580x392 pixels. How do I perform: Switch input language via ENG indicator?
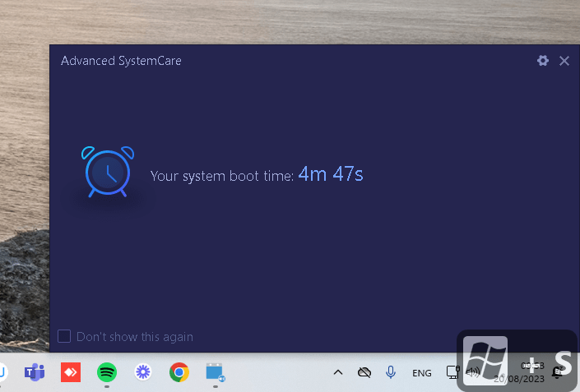pos(422,373)
